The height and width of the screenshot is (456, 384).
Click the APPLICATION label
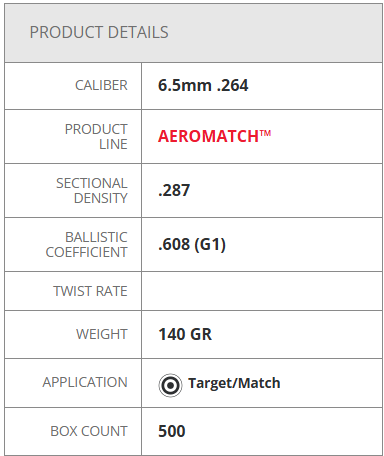pyautogui.click(x=85, y=382)
